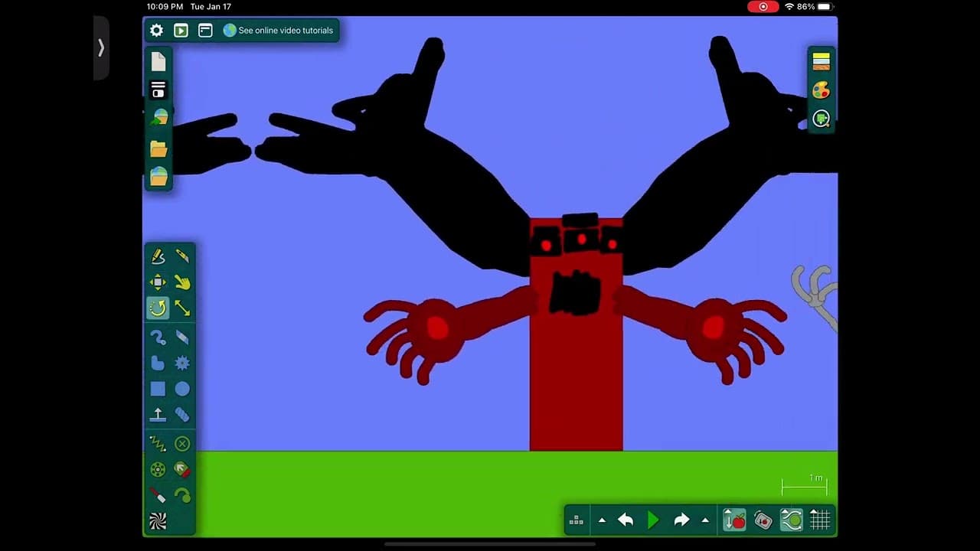Image resolution: width=980 pixels, height=551 pixels.
Task: Click the screen recording indicator
Action: 763,7
